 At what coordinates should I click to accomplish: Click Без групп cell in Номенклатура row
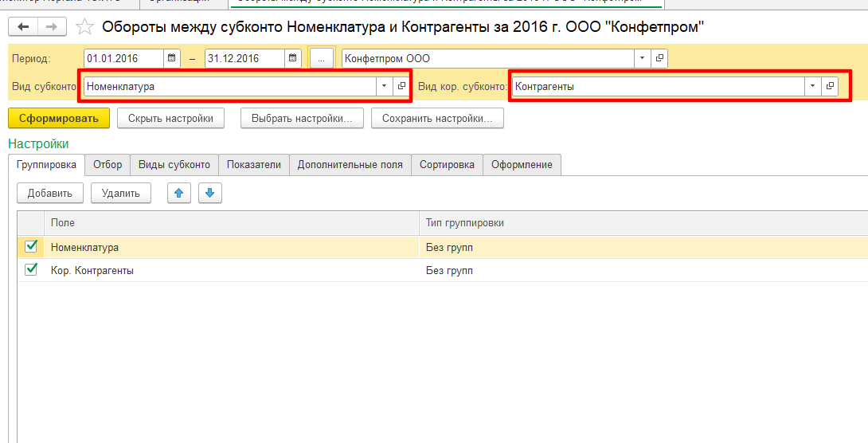643,247
